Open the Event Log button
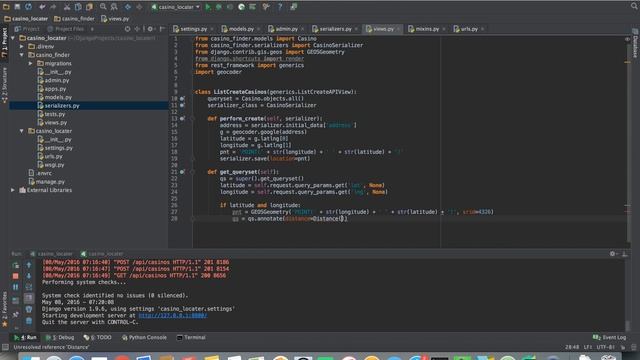640x360 pixels. pyautogui.click(x=609, y=338)
